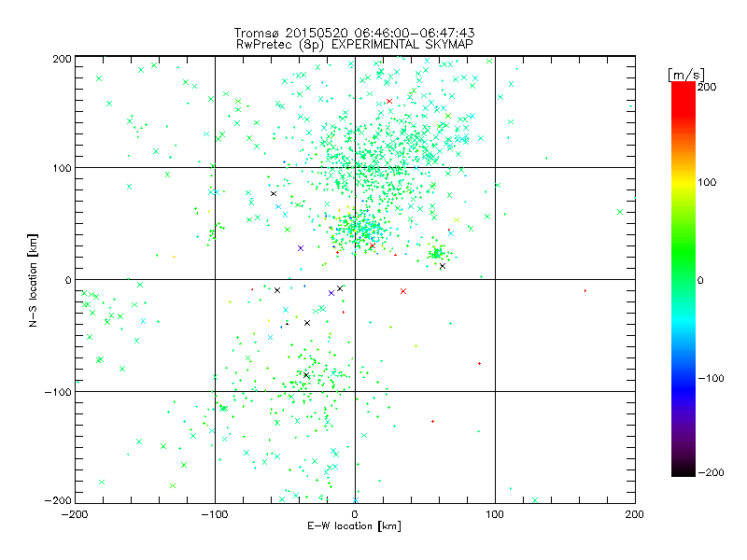Image resolution: width=747 pixels, height=560 pixels.
Task: Click the colorbar '-200' tick label
Action: 711,472
